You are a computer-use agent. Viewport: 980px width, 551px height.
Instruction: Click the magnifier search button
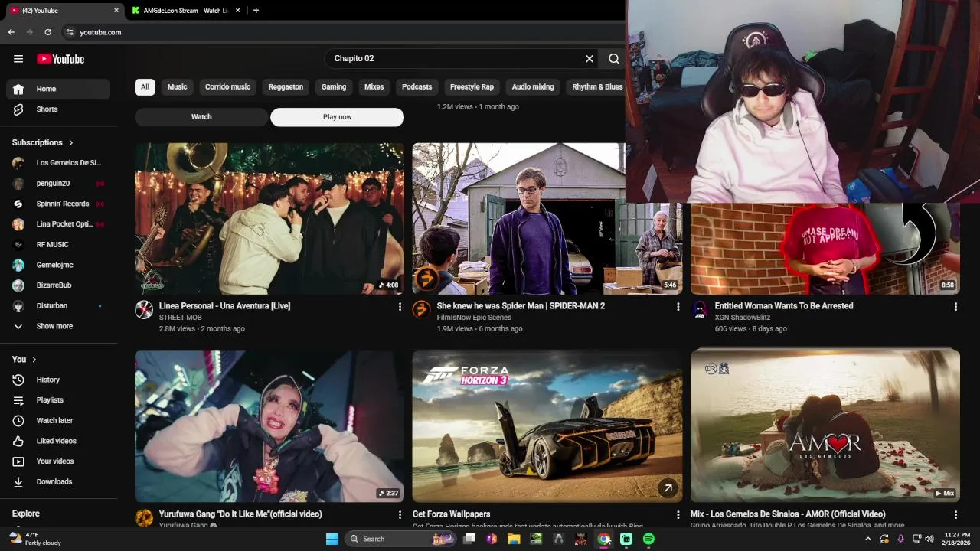(614, 58)
